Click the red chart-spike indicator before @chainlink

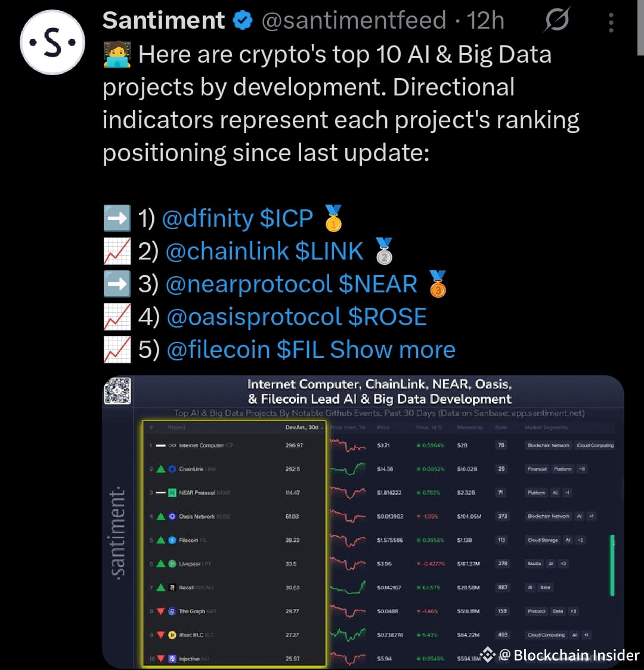click(x=117, y=251)
